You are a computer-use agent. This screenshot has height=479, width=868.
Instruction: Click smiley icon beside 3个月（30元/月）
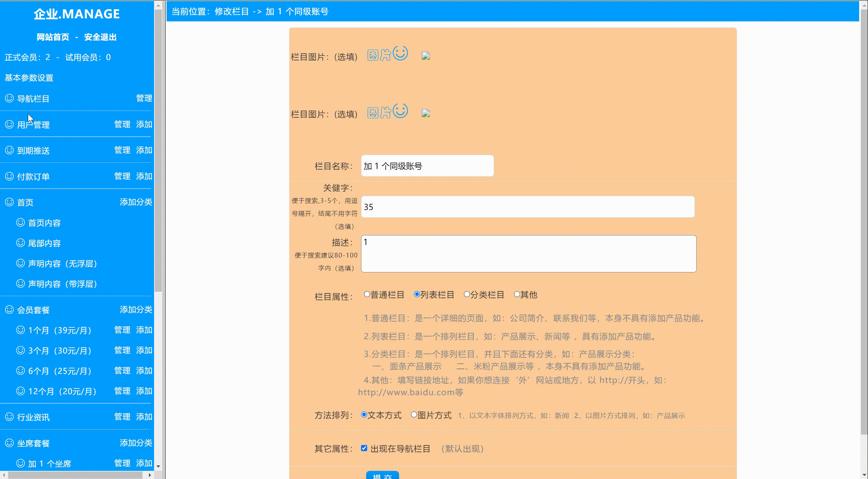click(x=21, y=350)
